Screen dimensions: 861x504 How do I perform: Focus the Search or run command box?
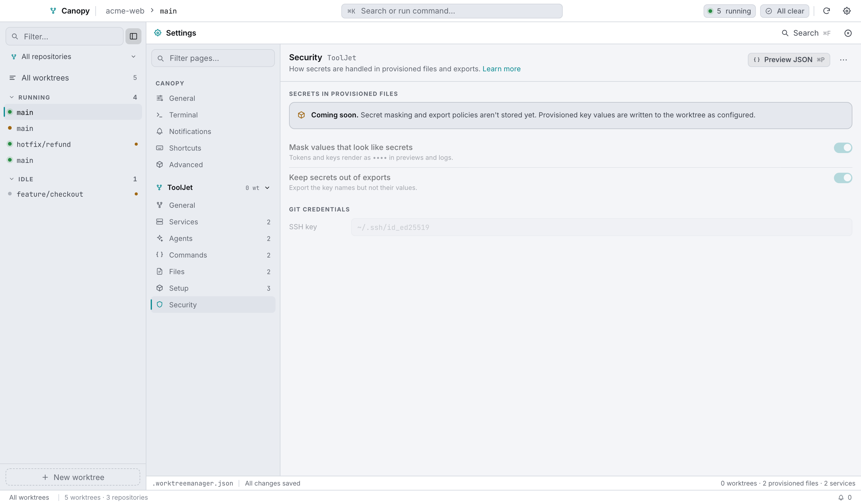coord(452,11)
